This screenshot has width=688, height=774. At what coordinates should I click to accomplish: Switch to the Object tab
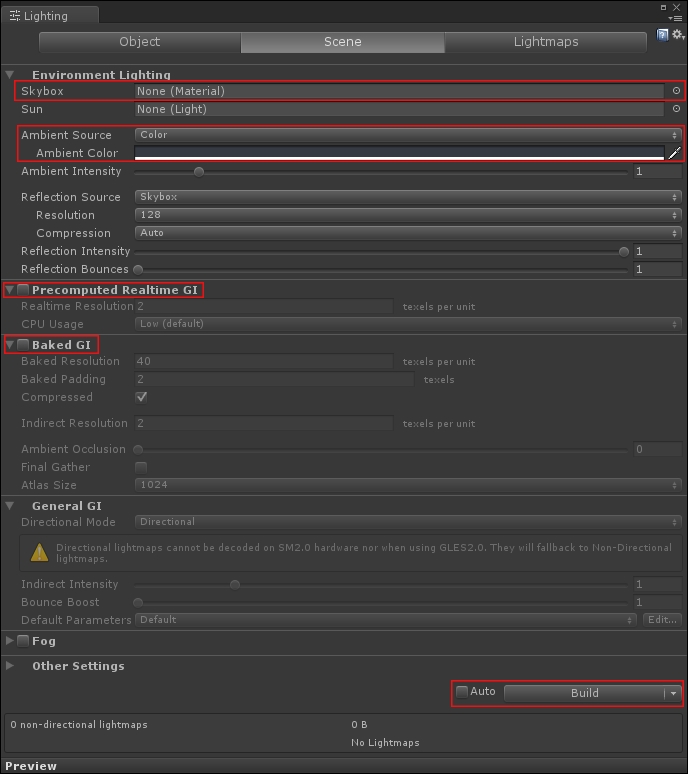pyautogui.click(x=140, y=42)
